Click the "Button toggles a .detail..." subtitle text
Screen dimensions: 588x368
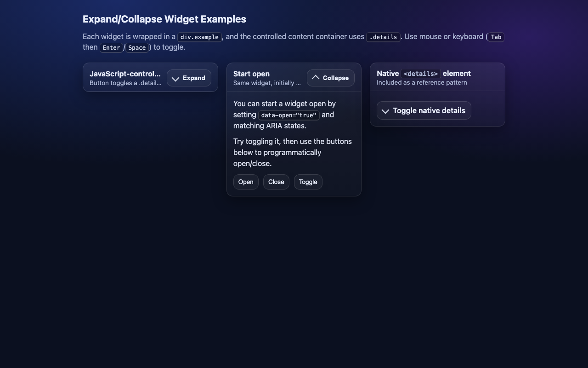pos(125,83)
